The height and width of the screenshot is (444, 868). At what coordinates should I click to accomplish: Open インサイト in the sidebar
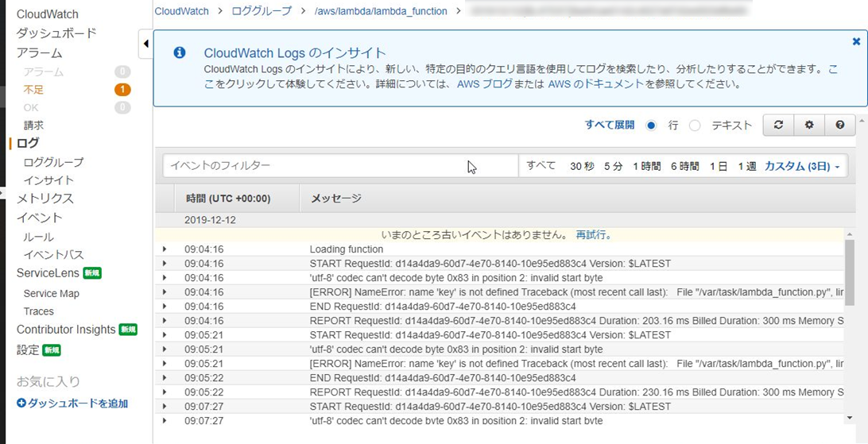pyautogui.click(x=48, y=180)
